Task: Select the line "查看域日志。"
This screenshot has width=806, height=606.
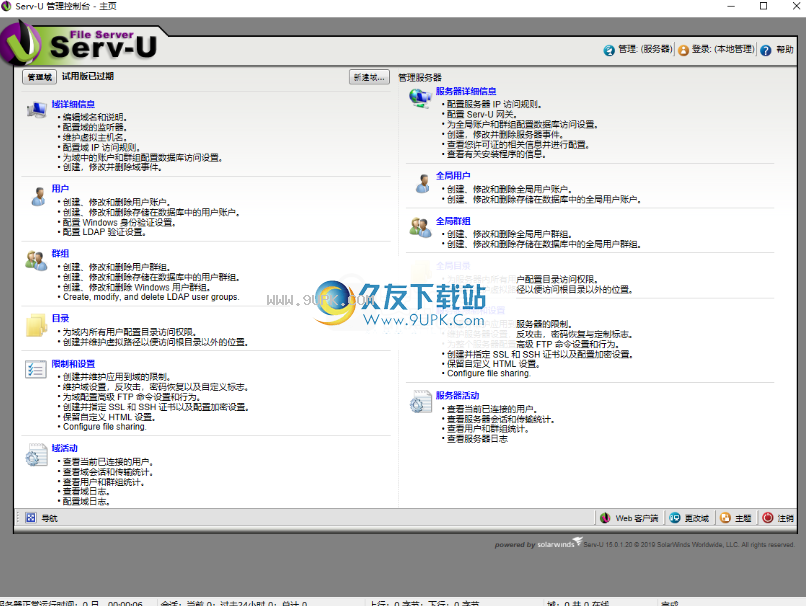Action: [86, 492]
